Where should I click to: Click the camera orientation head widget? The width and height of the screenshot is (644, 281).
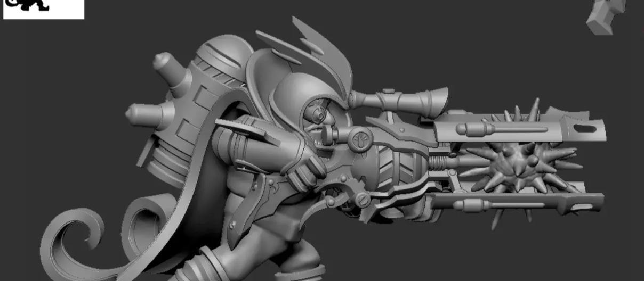coord(606,16)
